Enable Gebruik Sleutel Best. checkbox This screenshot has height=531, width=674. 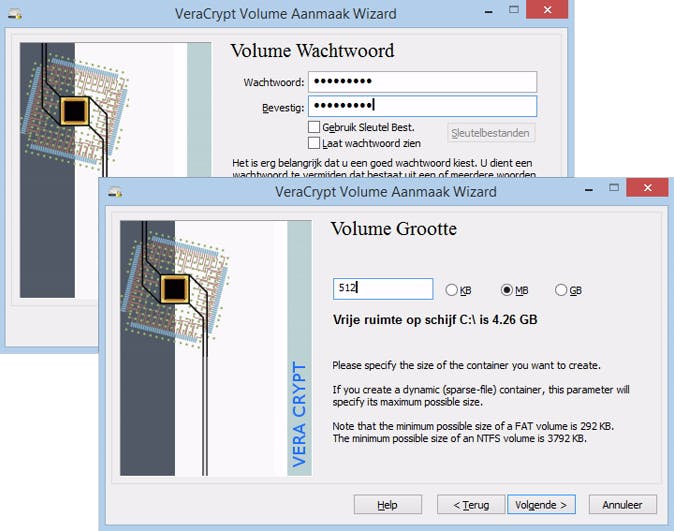[314, 127]
